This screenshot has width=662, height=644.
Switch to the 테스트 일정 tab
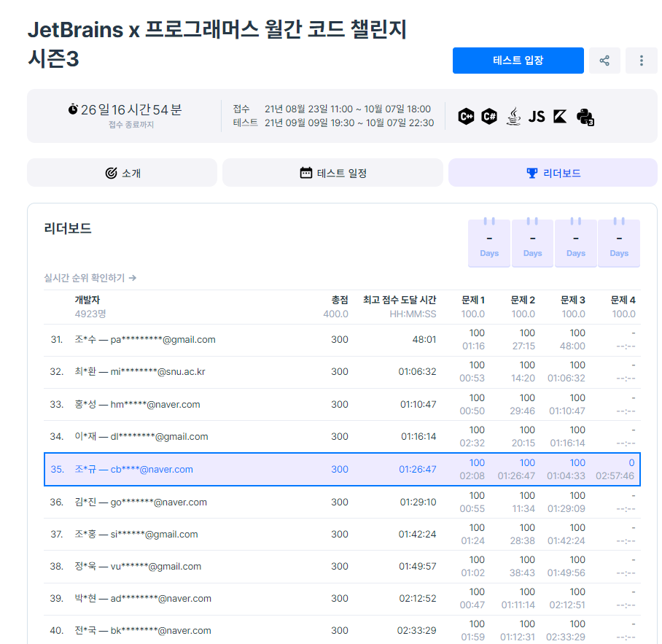click(332, 173)
